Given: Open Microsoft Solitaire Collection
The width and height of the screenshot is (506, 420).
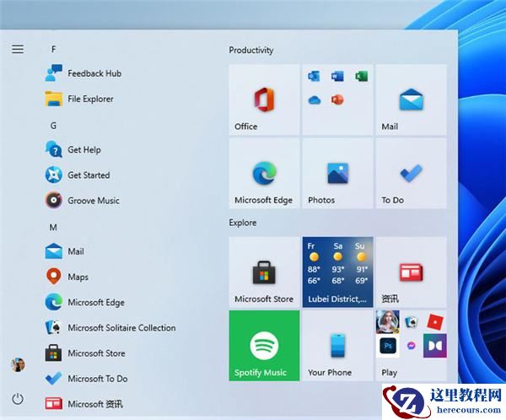Looking at the screenshot, I should (x=110, y=328).
